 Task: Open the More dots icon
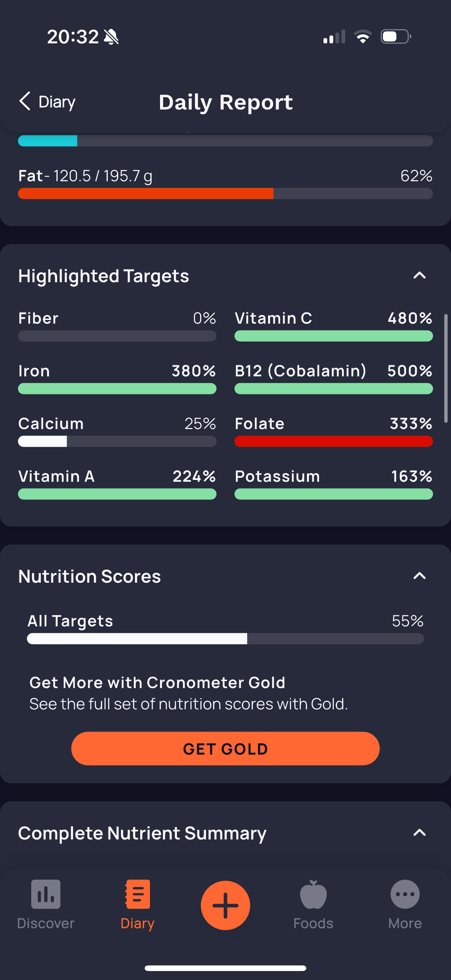(x=405, y=894)
